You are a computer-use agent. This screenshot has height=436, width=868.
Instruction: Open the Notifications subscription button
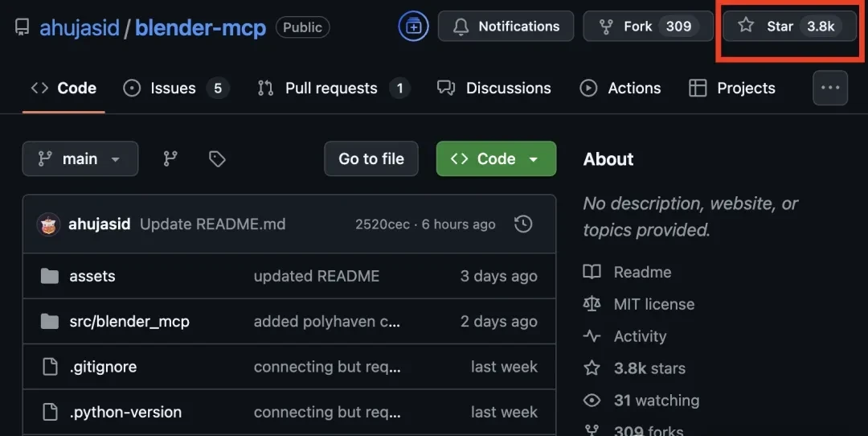pos(506,26)
